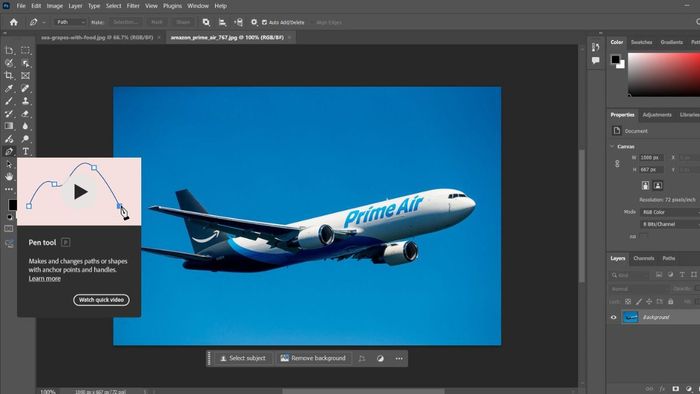Go to Home screen icon
The height and width of the screenshot is (394, 700).
14,22
